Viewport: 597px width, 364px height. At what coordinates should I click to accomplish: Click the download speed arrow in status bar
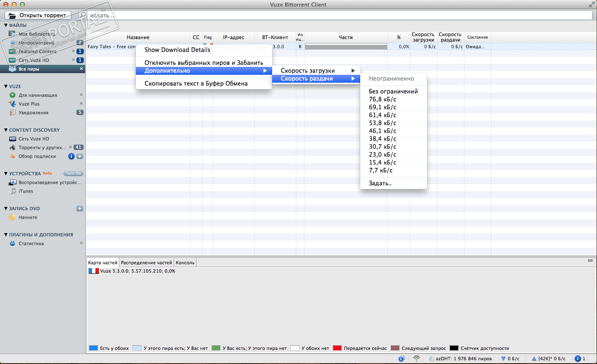pyautogui.click(x=503, y=359)
